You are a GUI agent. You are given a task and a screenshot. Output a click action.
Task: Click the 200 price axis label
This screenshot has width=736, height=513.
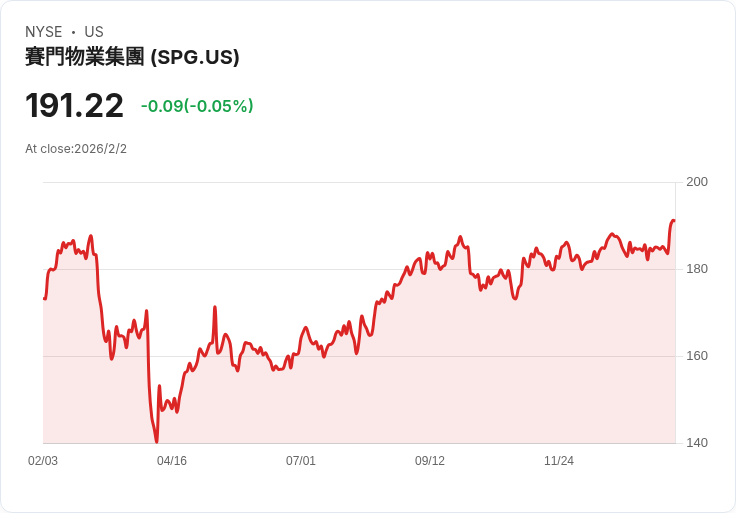(x=697, y=182)
